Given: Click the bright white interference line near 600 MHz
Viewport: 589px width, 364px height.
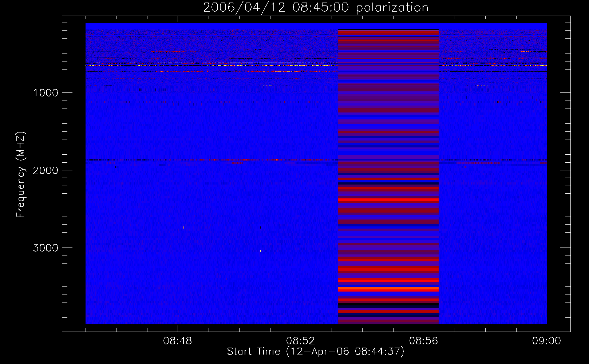Looking at the screenshot, I should [212, 63].
